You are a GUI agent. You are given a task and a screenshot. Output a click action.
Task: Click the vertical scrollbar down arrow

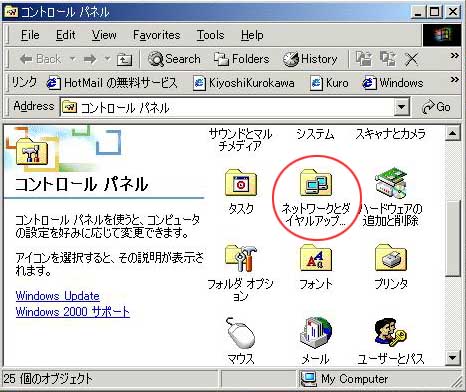[453, 358]
